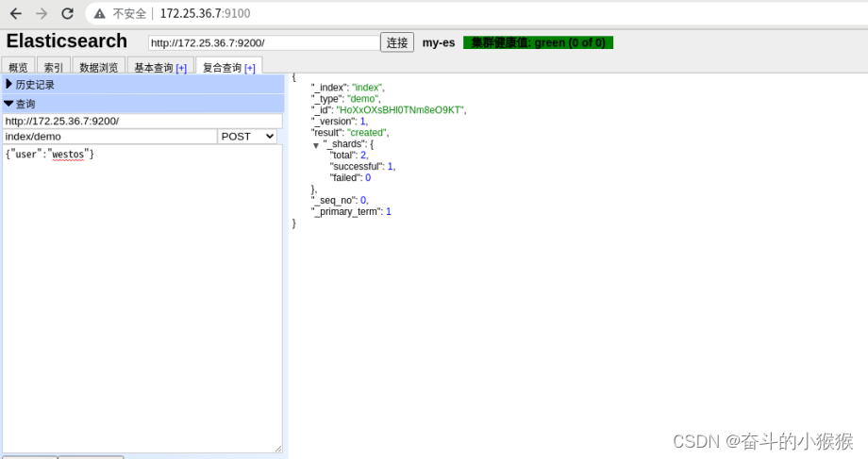Go forward in browser history
This screenshot has height=459, width=868.
pos(42,13)
